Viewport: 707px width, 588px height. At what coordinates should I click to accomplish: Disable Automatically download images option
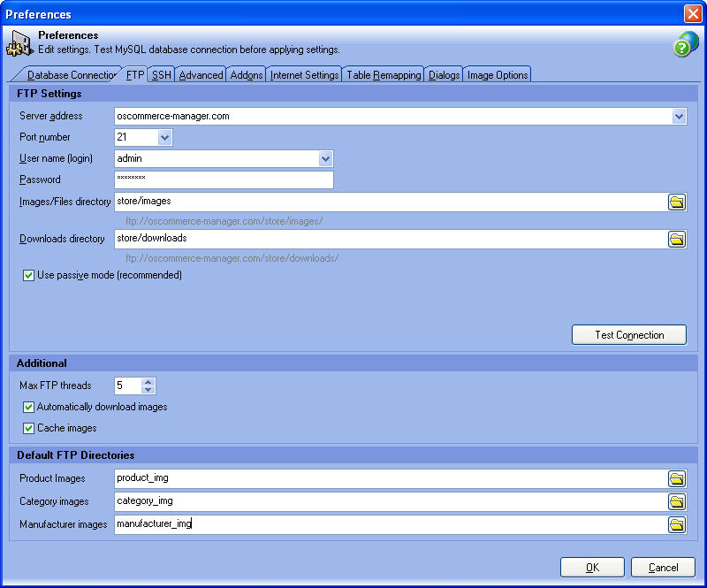(29, 408)
